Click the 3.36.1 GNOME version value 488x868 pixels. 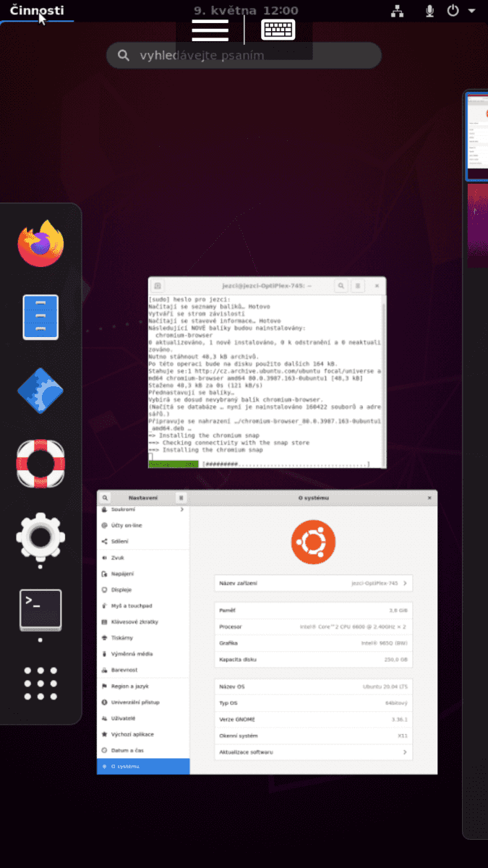pos(400,719)
